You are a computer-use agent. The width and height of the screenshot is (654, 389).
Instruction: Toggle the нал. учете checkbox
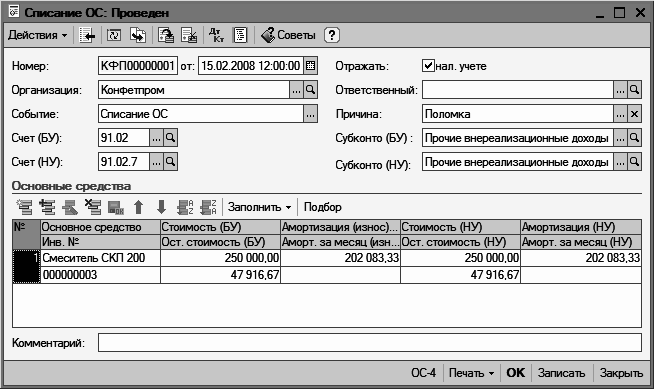(428, 65)
